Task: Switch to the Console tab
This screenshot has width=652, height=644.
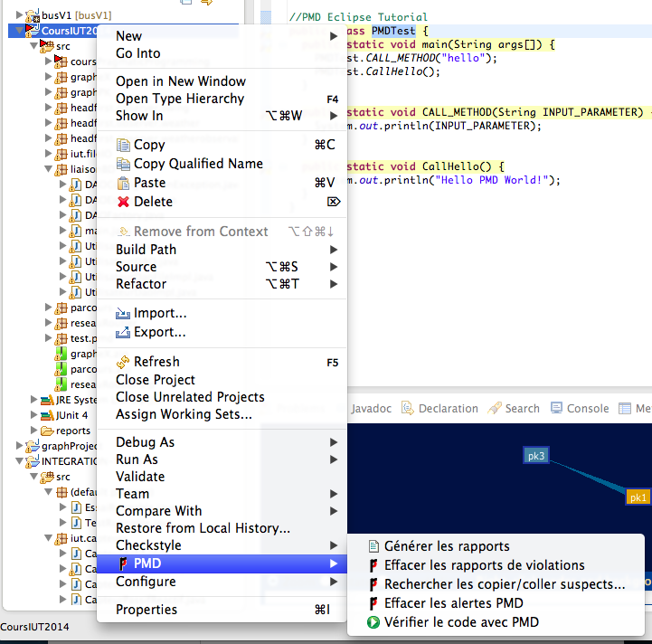Action: point(586,409)
